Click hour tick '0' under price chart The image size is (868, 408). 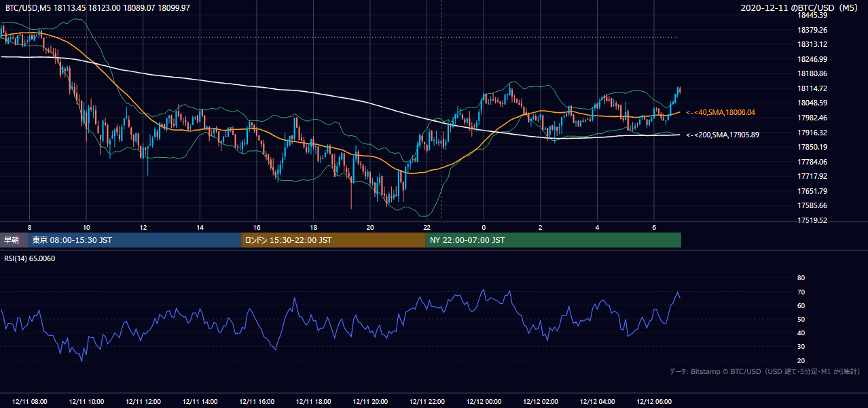pos(484,227)
